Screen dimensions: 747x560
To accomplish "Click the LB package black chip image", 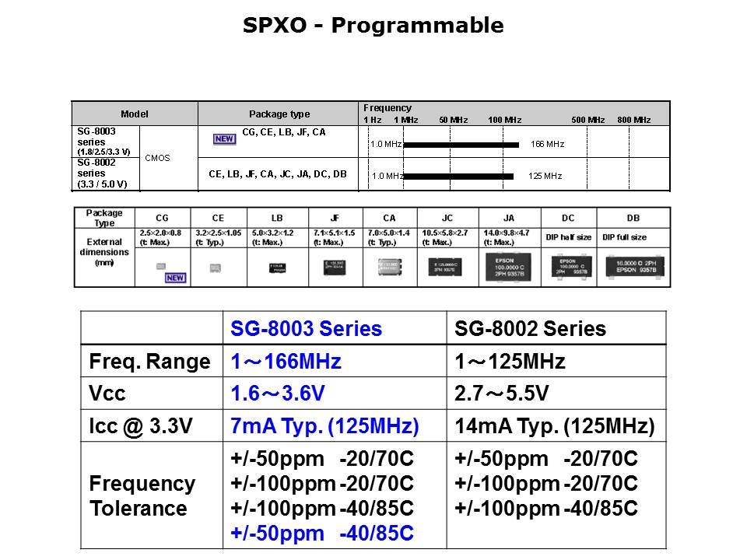I will (277, 268).
